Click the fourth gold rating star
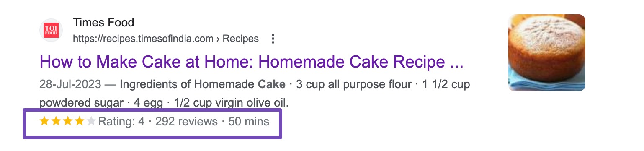This screenshot has height=151, width=644. click(x=79, y=122)
